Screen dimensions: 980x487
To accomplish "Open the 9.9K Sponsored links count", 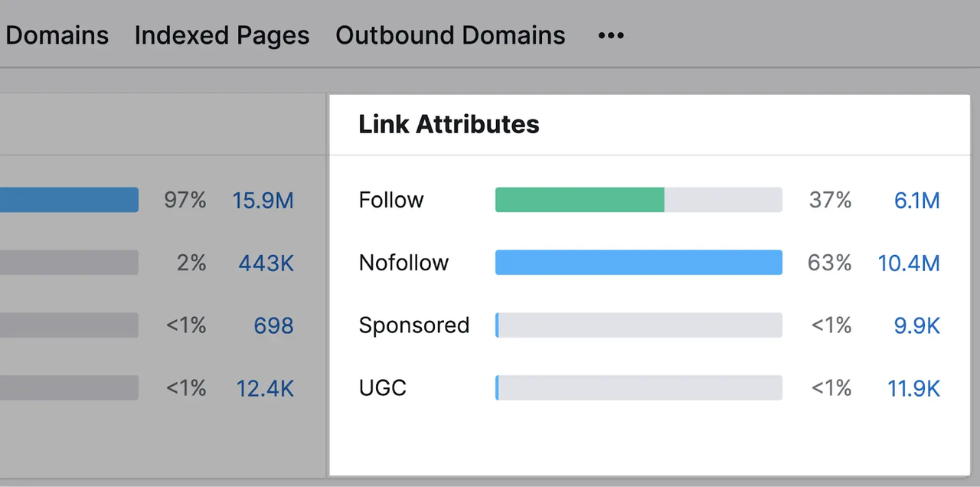I will [916, 326].
